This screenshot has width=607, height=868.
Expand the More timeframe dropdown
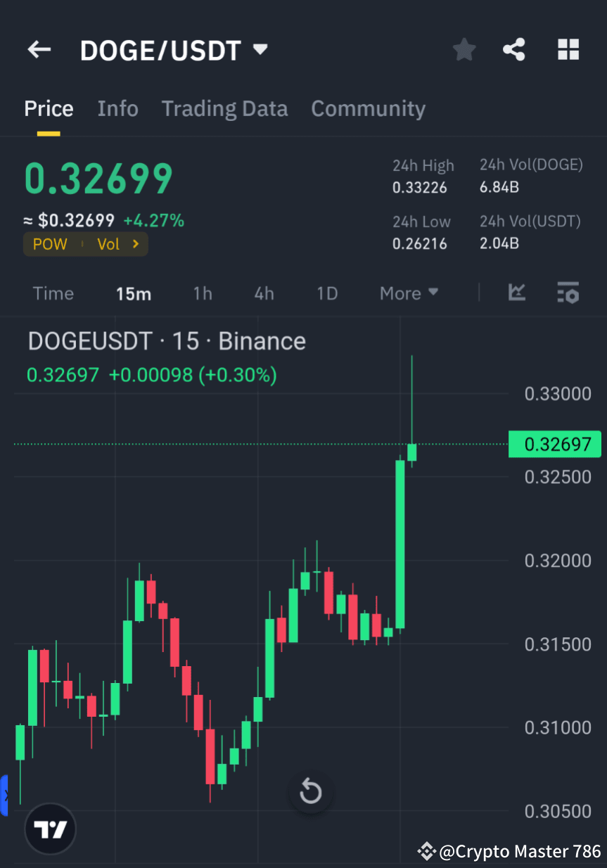click(x=409, y=293)
